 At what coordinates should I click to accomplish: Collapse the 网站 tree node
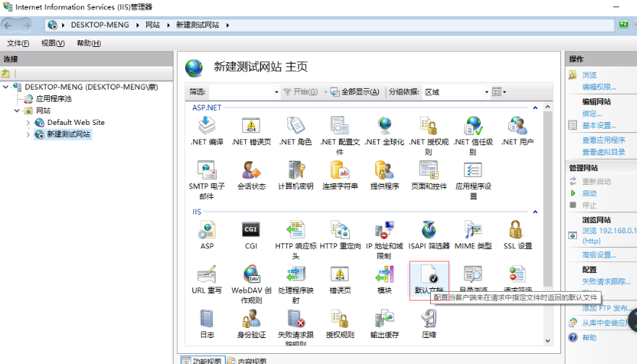click(x=17, y=110)
